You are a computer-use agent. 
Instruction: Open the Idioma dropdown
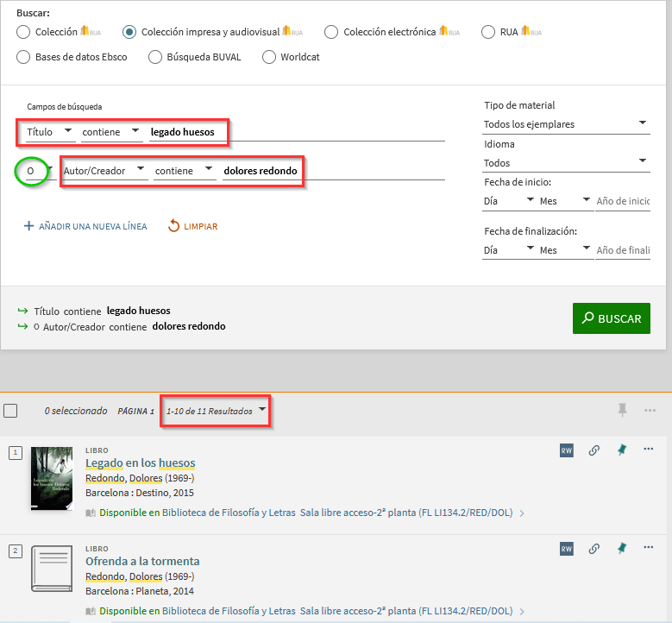point(565,162)
